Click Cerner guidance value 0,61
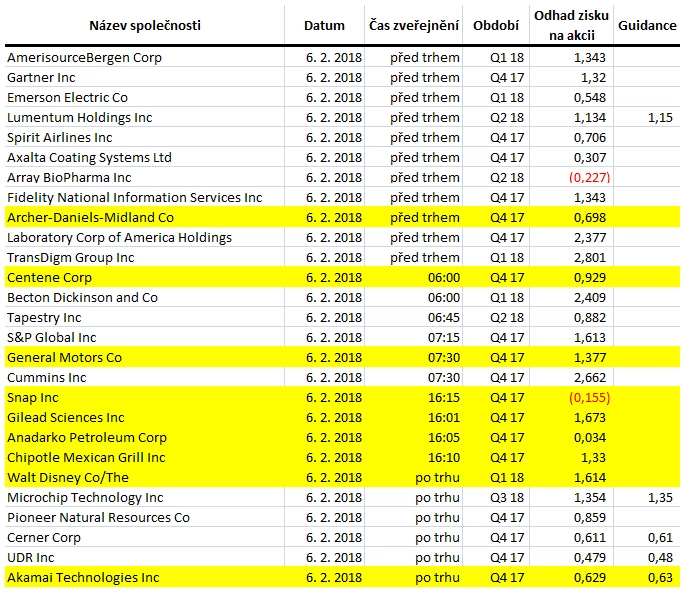 tap(660, 538)
